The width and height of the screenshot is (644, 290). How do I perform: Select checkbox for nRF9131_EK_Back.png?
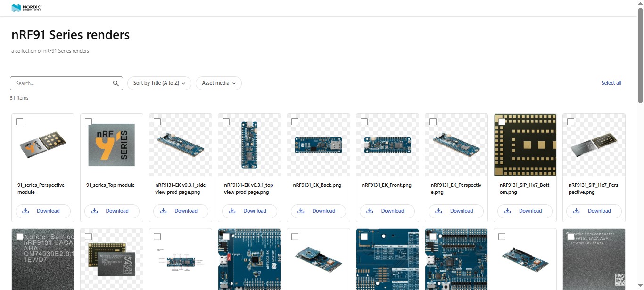295,122
